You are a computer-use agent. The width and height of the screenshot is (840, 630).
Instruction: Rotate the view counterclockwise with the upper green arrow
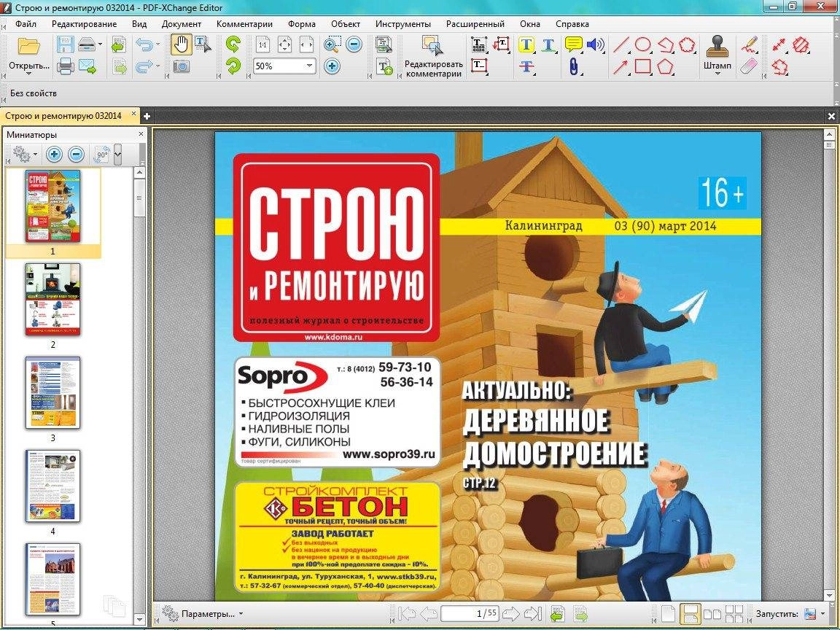coord(233,44)
